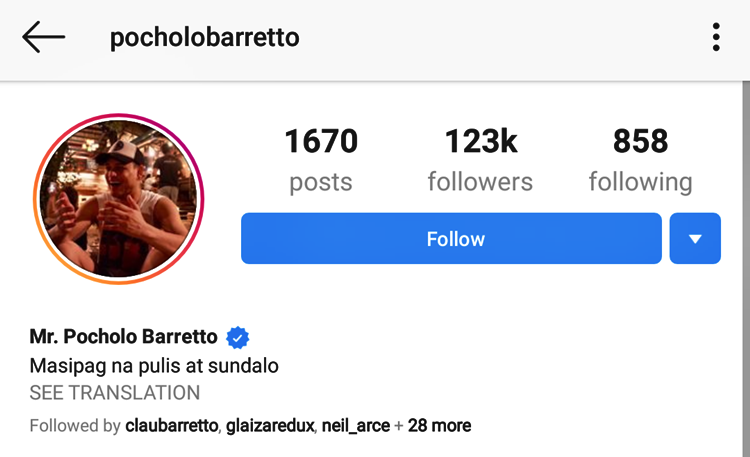Select the Mr. Pocholo Barretto display name
The width and height of the screenshot is (750, 457).
click(125, 337)
